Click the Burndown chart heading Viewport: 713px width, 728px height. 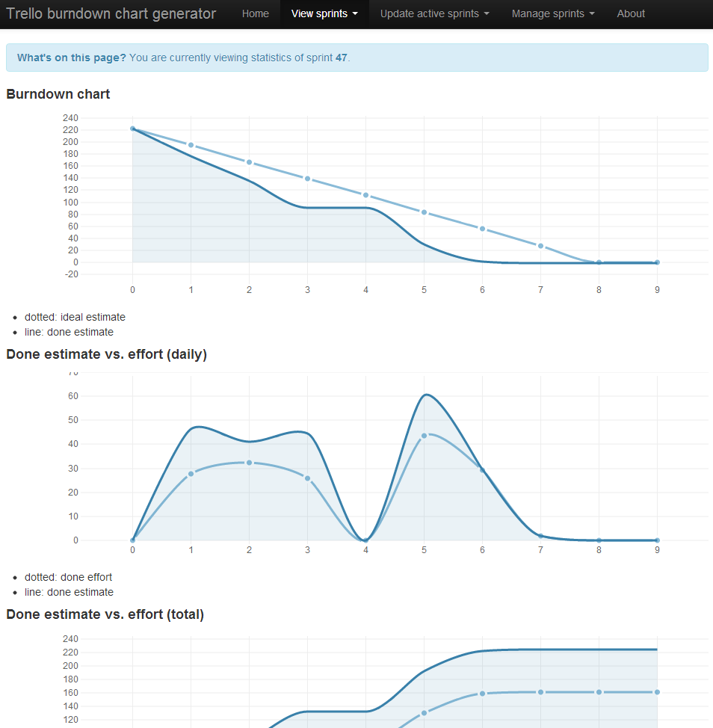coord(58,94)
